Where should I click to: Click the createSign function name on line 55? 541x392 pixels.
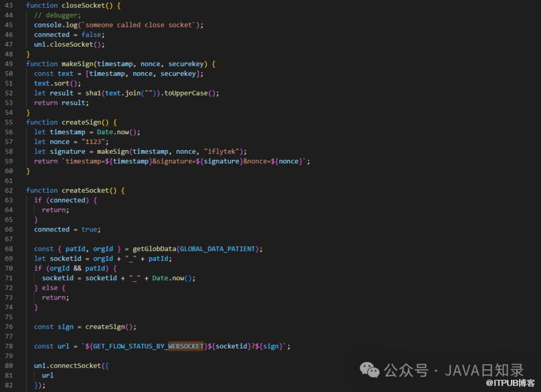pyautogui.click(x=81, y=122)
